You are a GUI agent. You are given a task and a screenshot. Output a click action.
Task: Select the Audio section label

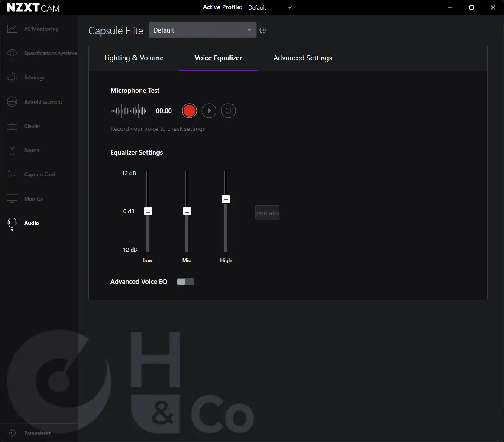(32, 223)
